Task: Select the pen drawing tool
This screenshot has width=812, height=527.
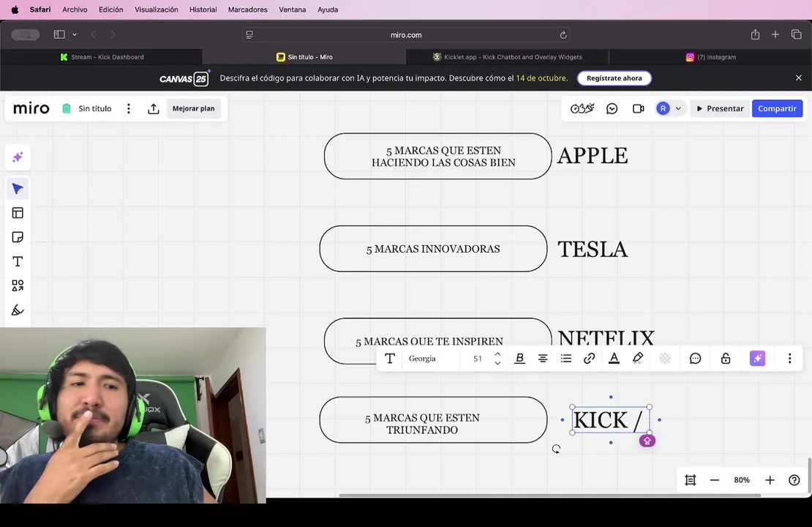Action: [18, 310]
